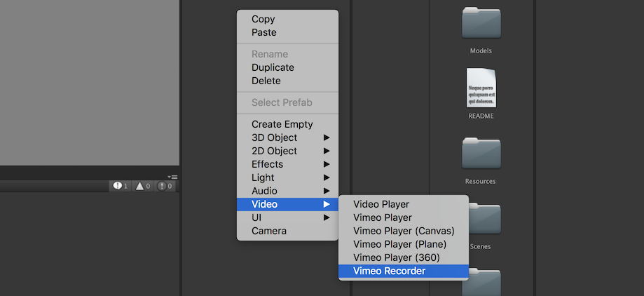Open the Resources folder icon
This screenshot has height=296, width=644.
coord(481,154)
